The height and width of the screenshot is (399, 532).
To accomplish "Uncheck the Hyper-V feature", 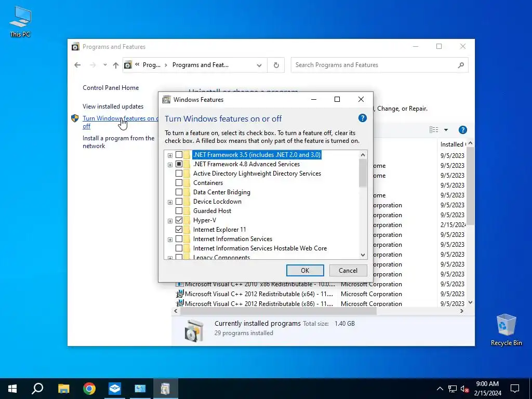I will 179,220.
